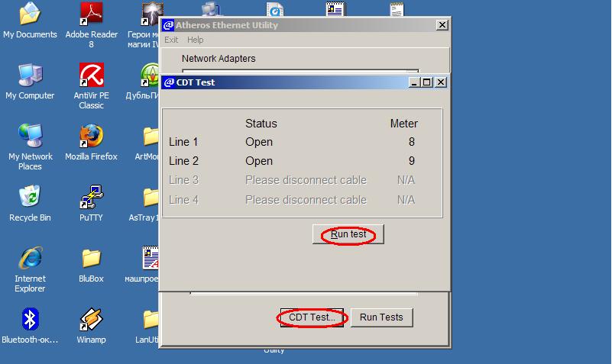Image resolution: width=612 pixels, height=364 pixels.
Task: Open the Exit menu
Action: [x=171, y=40]
